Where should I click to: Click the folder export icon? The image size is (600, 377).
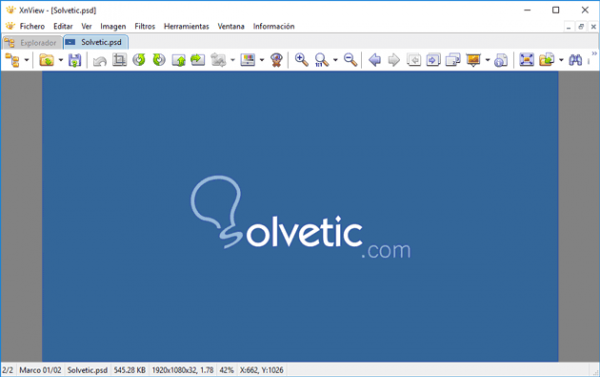(546, 60)
